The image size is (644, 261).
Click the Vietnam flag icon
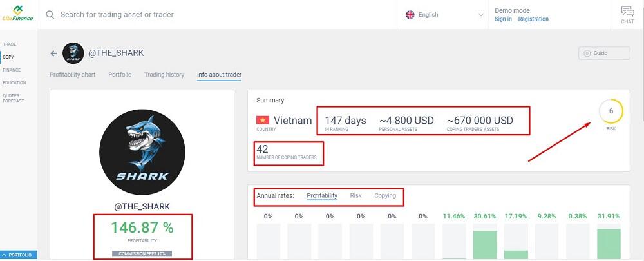click(x=263, y=121)
